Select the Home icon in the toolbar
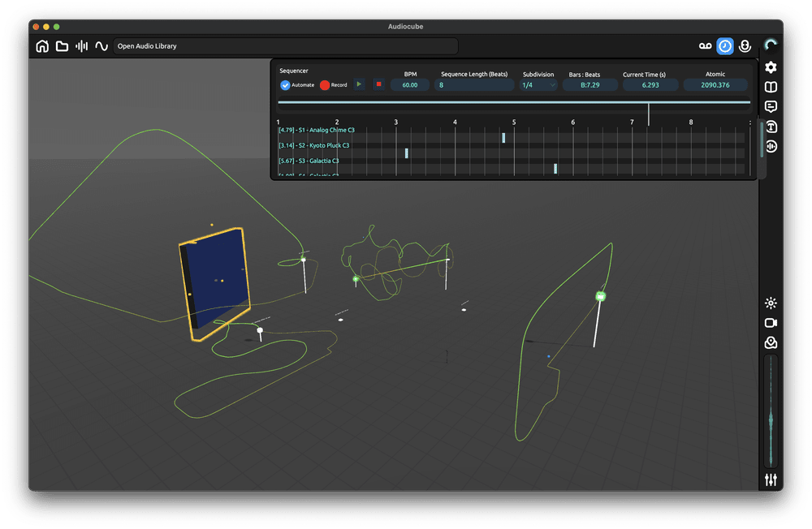The height and width of the screenshot is (529, 812). click(x=42, y=46)
